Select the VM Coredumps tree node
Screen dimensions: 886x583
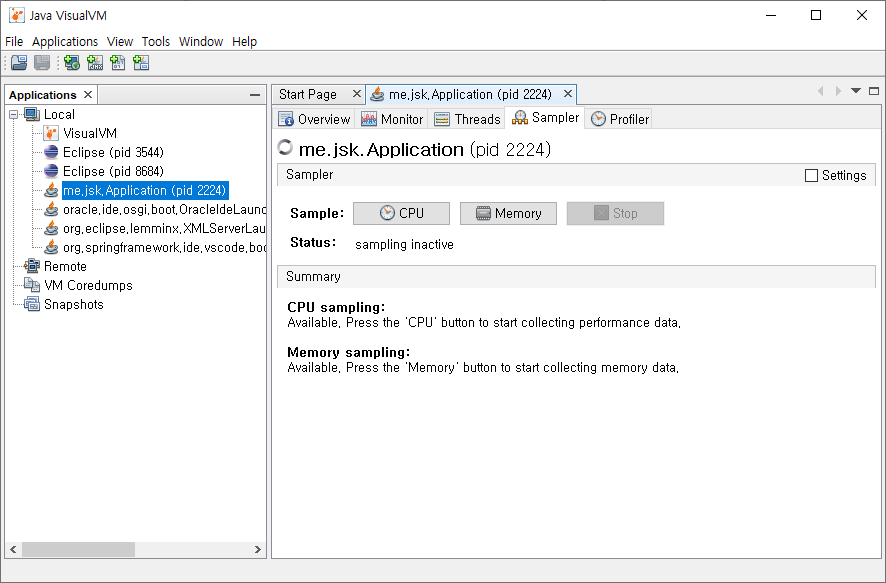click(x=88, y=285)
